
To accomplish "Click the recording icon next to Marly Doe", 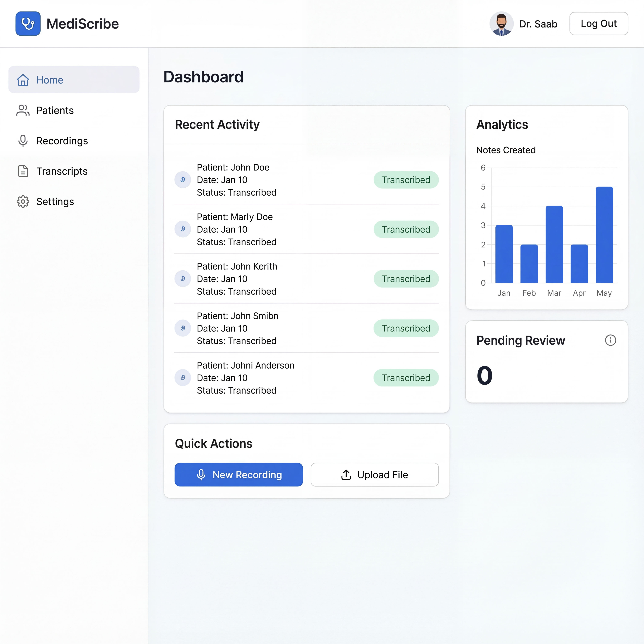I will (183, 229).
